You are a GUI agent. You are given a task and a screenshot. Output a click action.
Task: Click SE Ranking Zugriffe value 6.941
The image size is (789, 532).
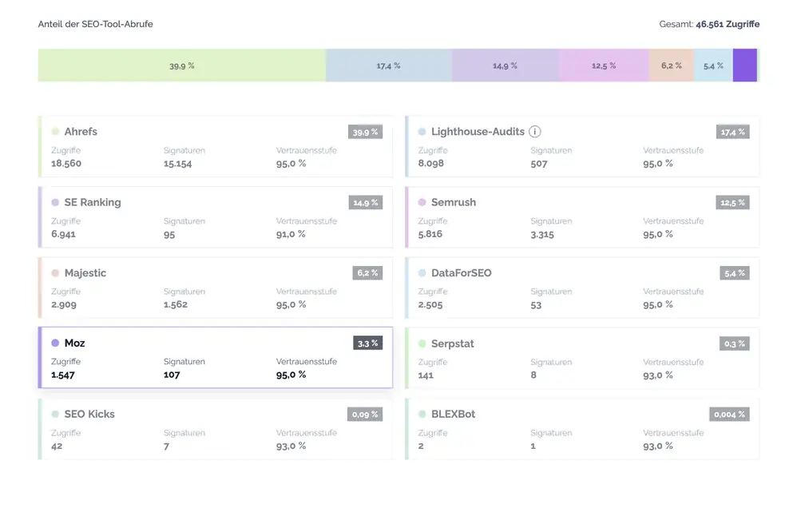(63, 233)
